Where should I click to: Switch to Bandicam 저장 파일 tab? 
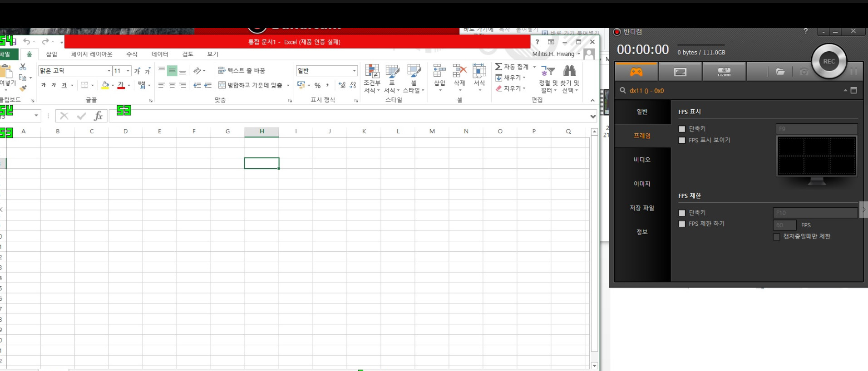(642, 208)
